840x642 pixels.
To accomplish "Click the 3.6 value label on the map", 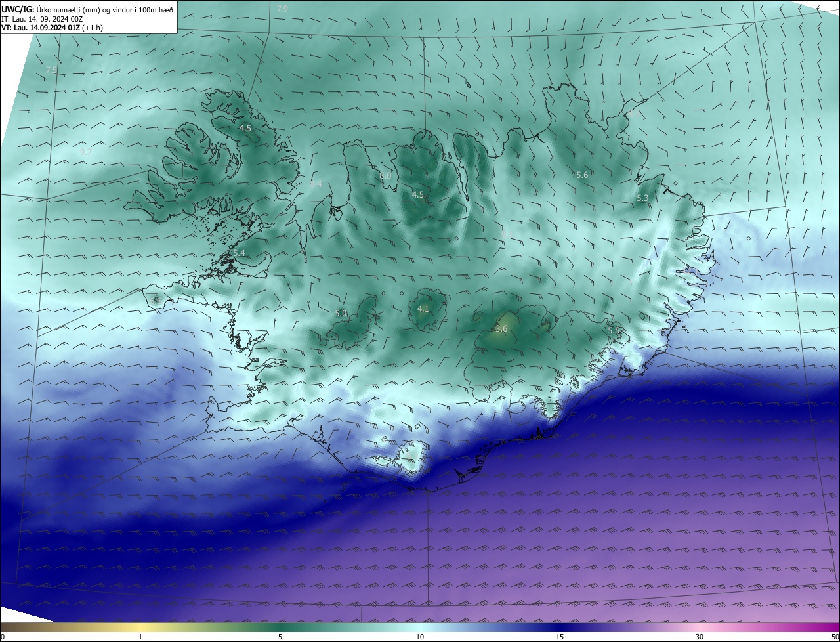I will (501, 328).
